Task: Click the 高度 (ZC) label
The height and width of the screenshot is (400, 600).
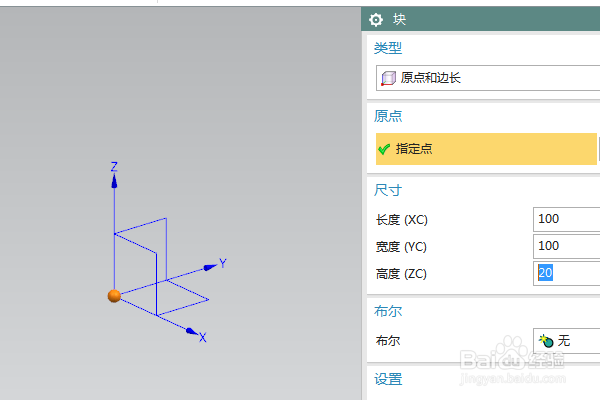Action: pyautogui.click(x=401, y=274)
